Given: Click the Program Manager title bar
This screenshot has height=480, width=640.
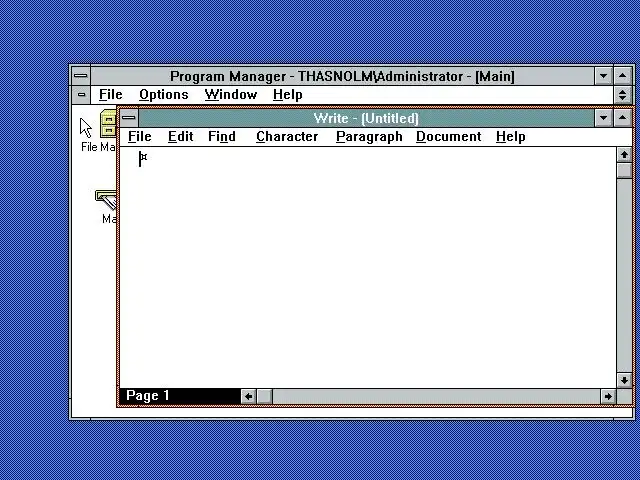Looking at the screenshot, I should point(342,76).
